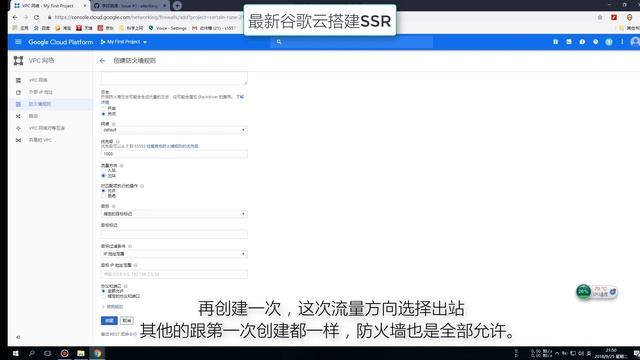Open the targets dropdown
640x360 pixels.
174,214
